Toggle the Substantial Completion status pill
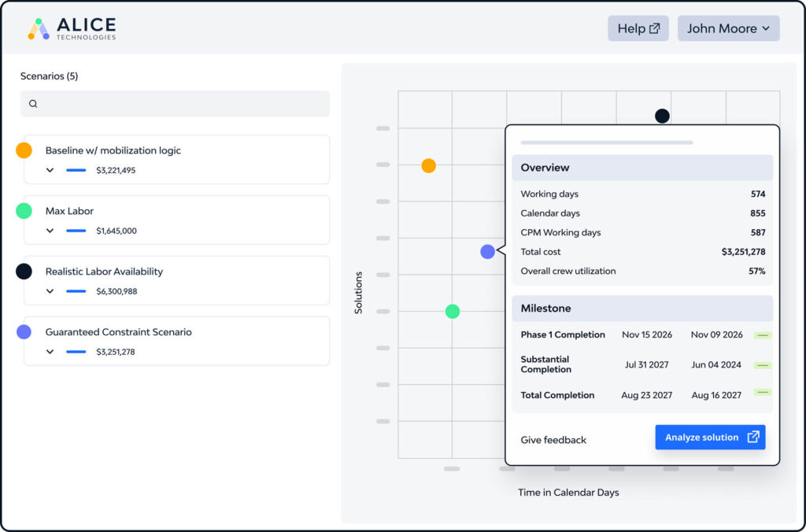806x532 pixels. 762,364
